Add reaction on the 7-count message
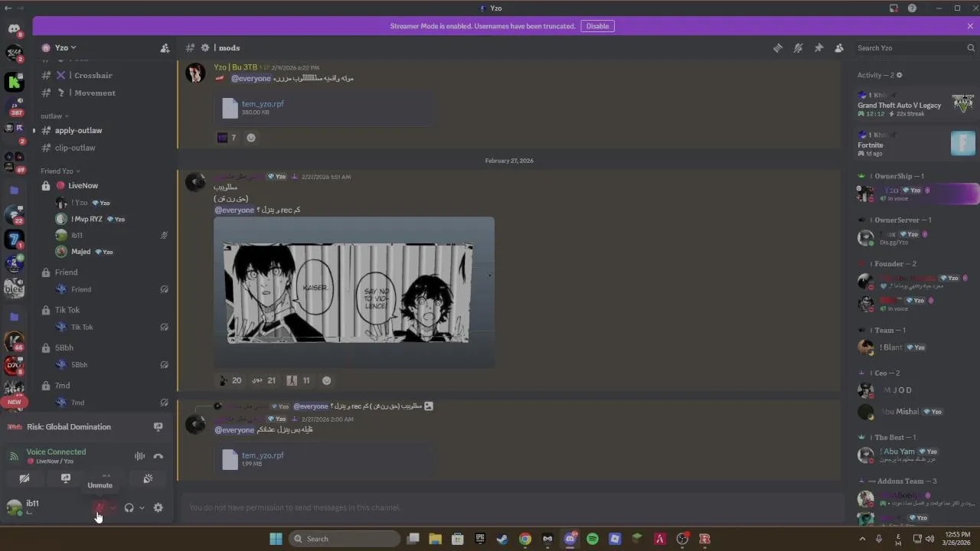Viewport: 980px width, 551px height. click(251, 138)
